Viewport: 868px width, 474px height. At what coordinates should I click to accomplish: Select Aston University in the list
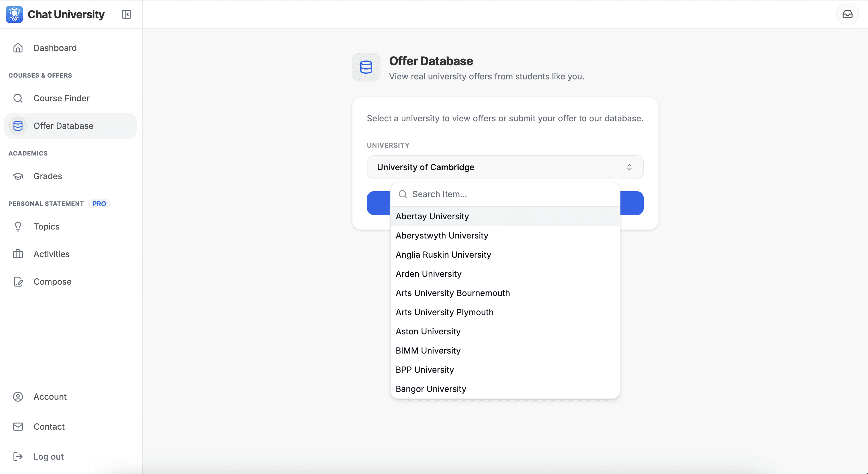428,331
